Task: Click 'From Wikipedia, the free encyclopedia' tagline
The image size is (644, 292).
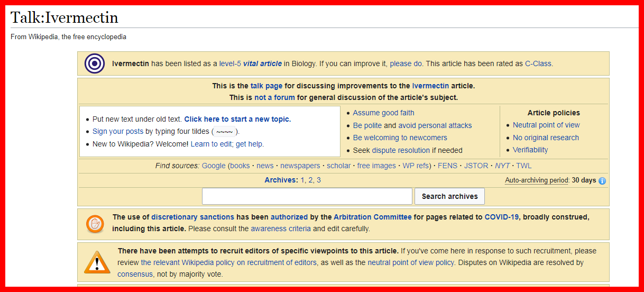Action: click(69, 37)
